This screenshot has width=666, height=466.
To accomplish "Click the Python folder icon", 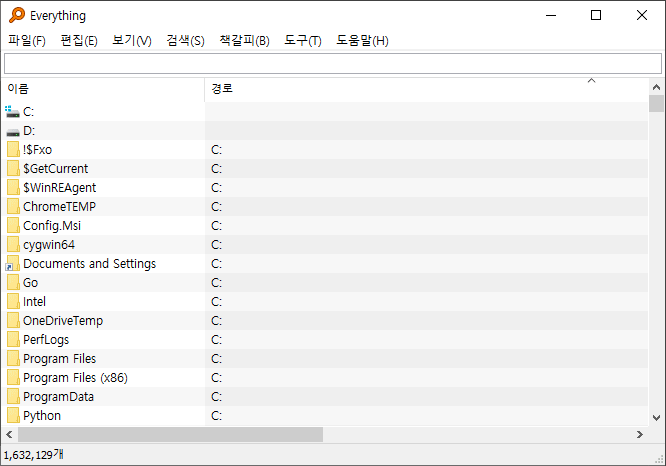I will point(13,415).
